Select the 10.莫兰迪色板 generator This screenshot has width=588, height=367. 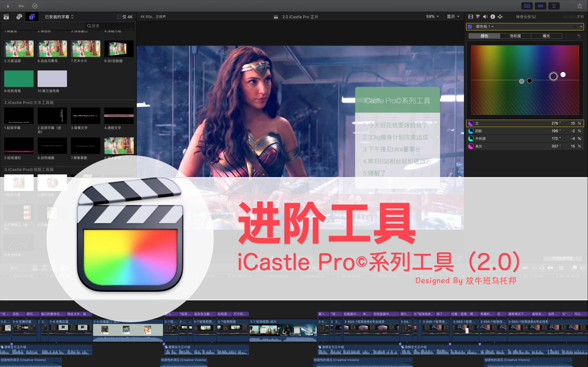52,79
